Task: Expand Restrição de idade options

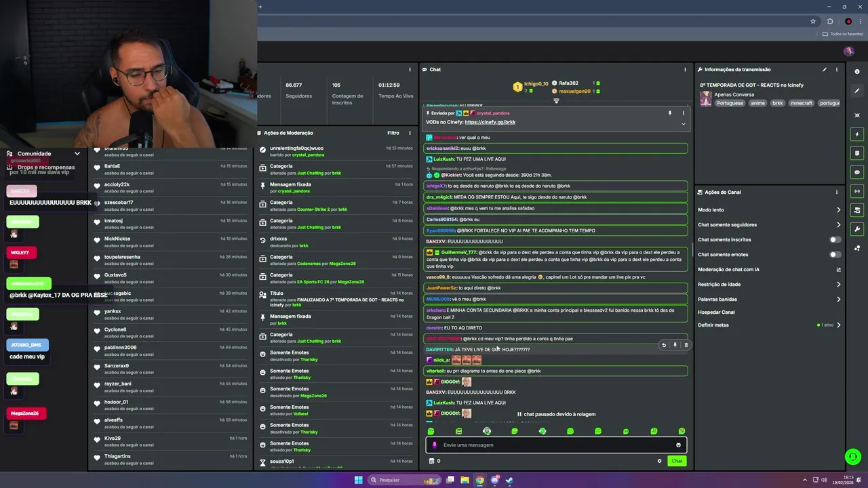Action: pyautogui.click(x=838, y=284)
